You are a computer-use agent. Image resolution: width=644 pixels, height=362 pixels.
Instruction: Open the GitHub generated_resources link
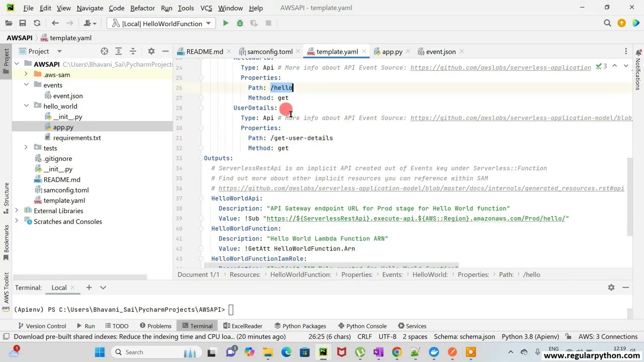click(x=421, y=189)
